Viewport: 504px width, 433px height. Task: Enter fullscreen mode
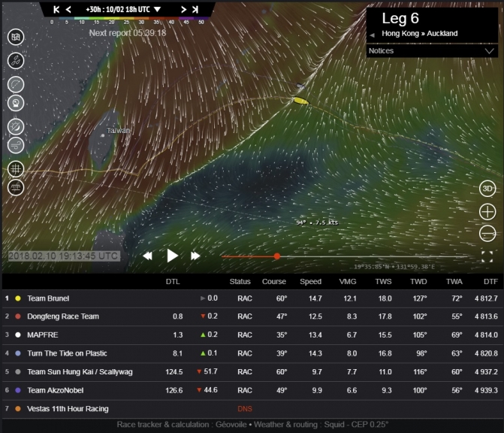click(x=487, y=256)
